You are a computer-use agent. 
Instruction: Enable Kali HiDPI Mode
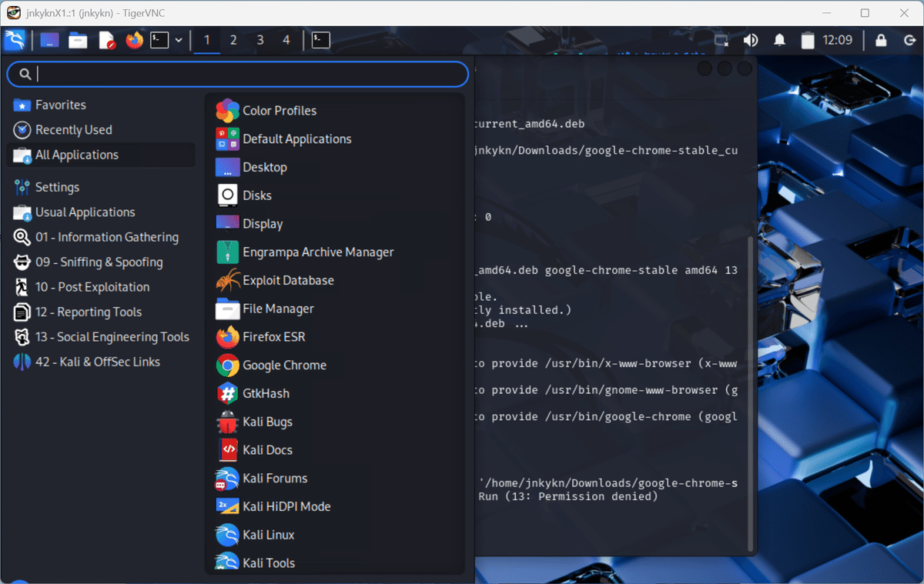(x=286, y=506)
